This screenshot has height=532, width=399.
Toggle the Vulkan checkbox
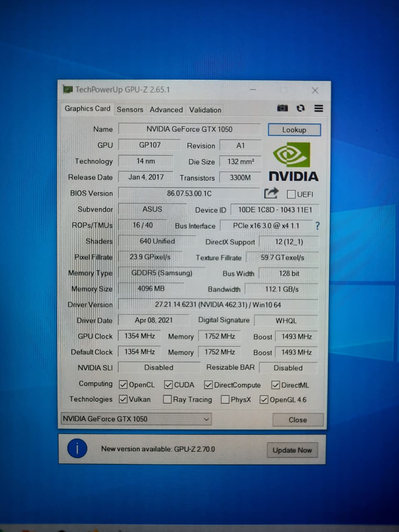coord(123,399)
